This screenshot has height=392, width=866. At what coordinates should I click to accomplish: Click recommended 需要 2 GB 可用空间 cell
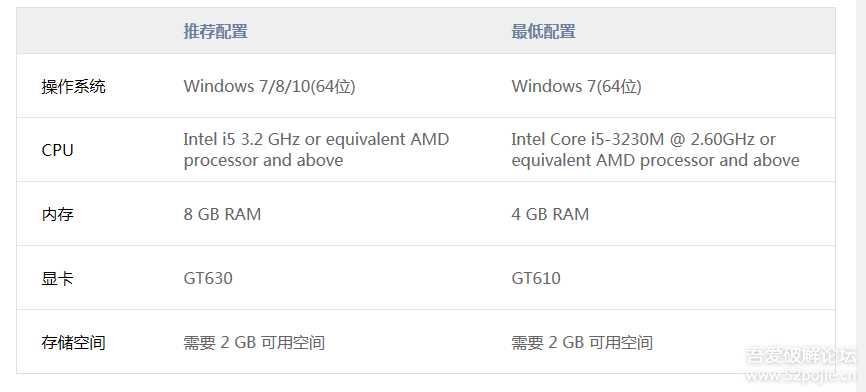[254, 343]
